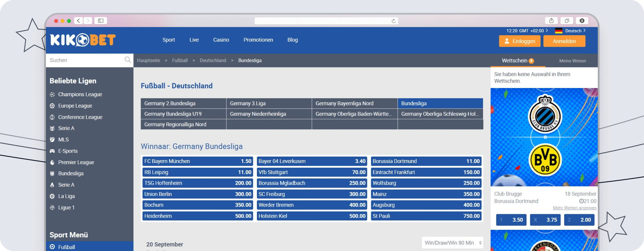Click the KikoBet logo
This screenshot has height=251, width=644.
pos(83,40)
